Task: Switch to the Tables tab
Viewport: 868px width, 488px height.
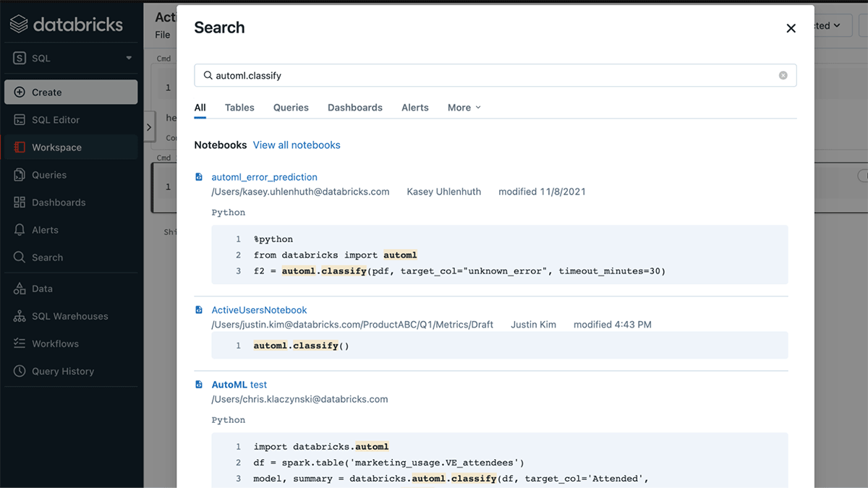Action: pyautogui.click(x=239, y=108)
